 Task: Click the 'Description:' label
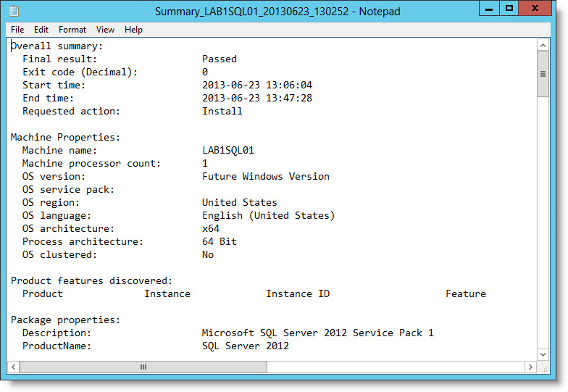pos(57,333)
